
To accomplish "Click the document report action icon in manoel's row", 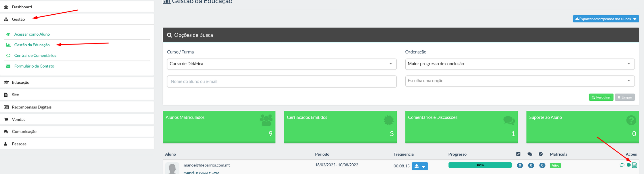I will coord(634,165).
